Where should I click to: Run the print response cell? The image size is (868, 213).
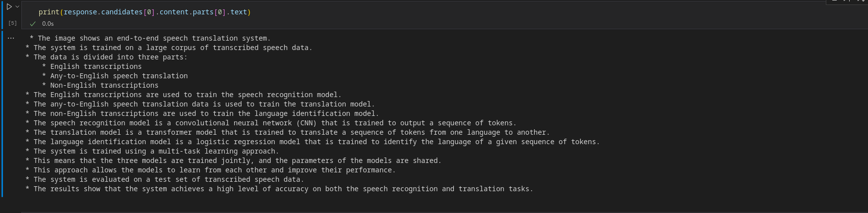pyautogui.click(x=9, y=7)
